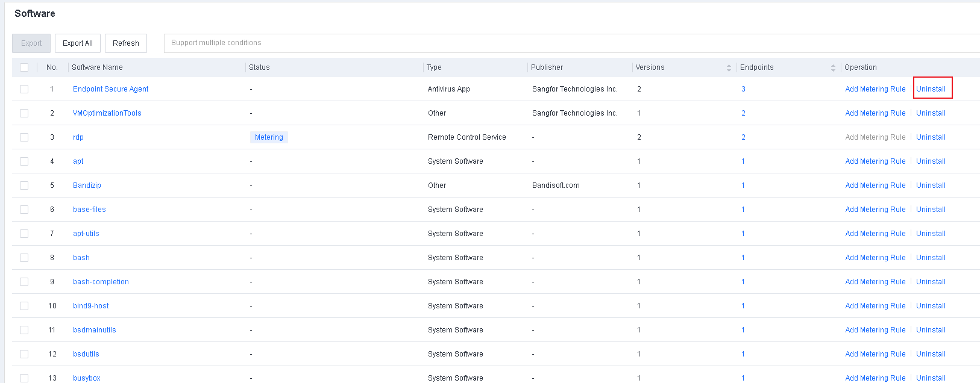Add Metering Rule for Bandizip
The height and width of the screenshot is (383, 980).
point(875,185)
